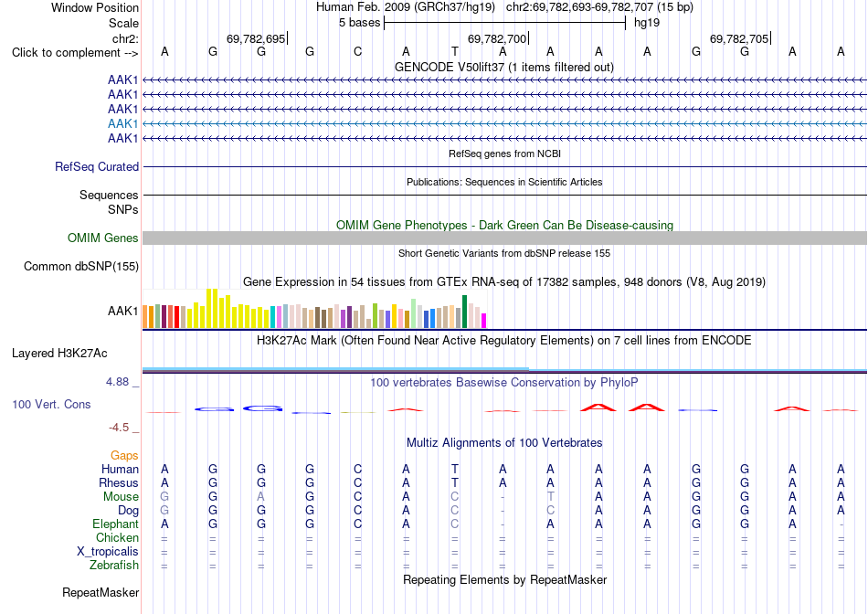
Task: Open the 'RefSeq genes from NCBI' track title
Action: coord(504,153)
